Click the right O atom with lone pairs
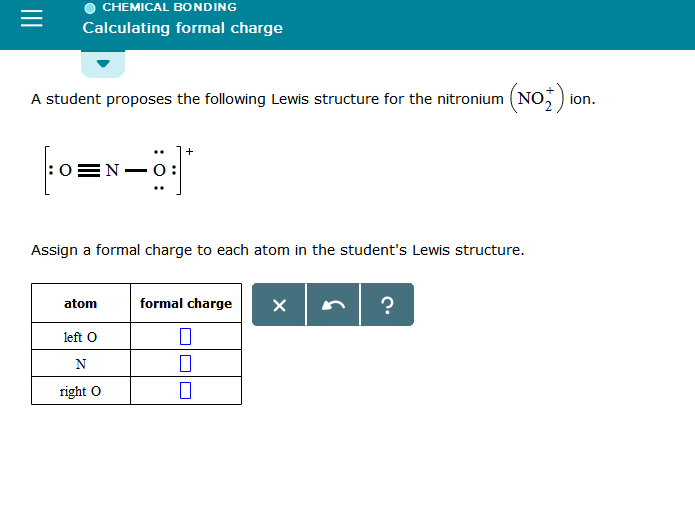 click(x=156, y=170)
